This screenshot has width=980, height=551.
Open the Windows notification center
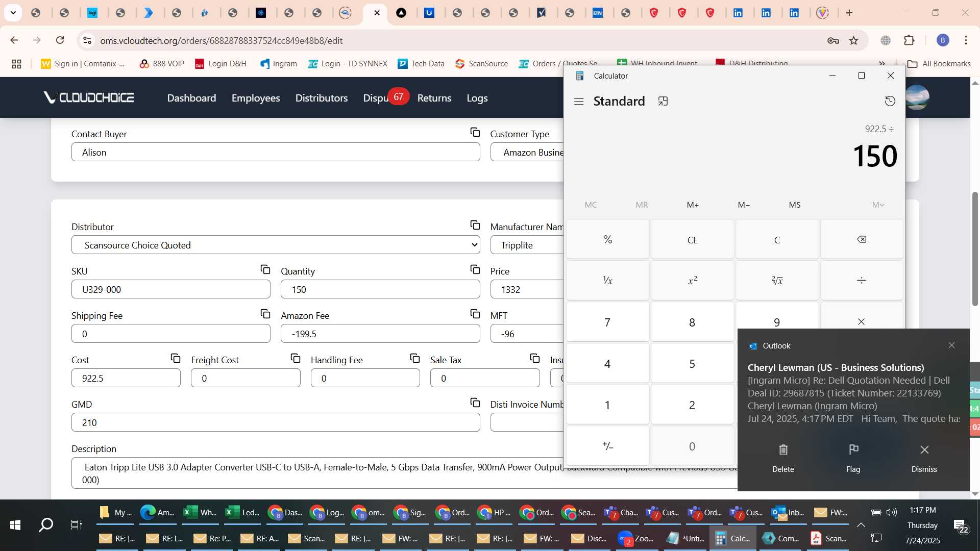coord(962,526)
